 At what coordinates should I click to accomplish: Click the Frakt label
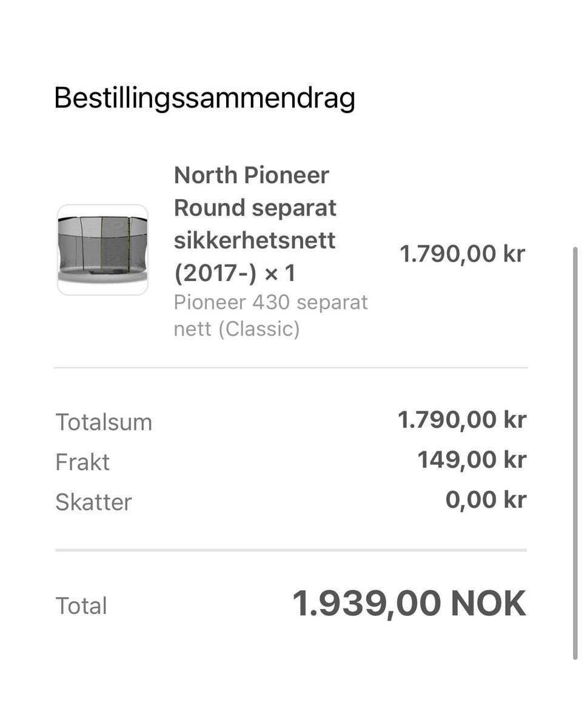(x=82, y=462)
